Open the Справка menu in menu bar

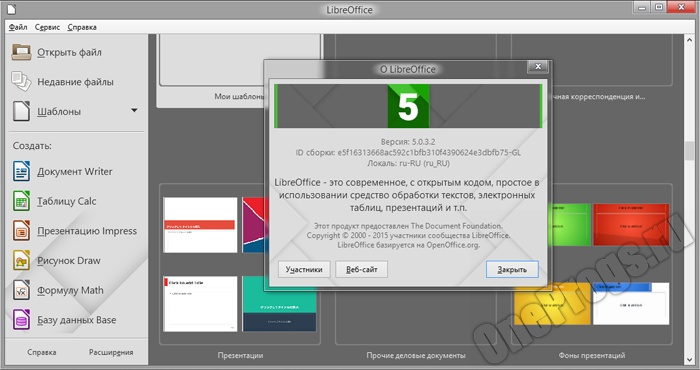tap(82, 27)
